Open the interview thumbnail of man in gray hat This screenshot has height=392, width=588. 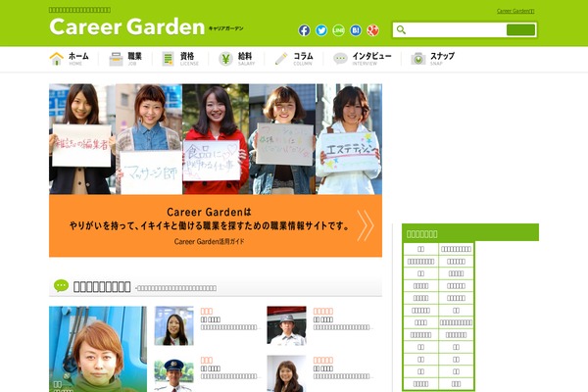click(286, 325)
